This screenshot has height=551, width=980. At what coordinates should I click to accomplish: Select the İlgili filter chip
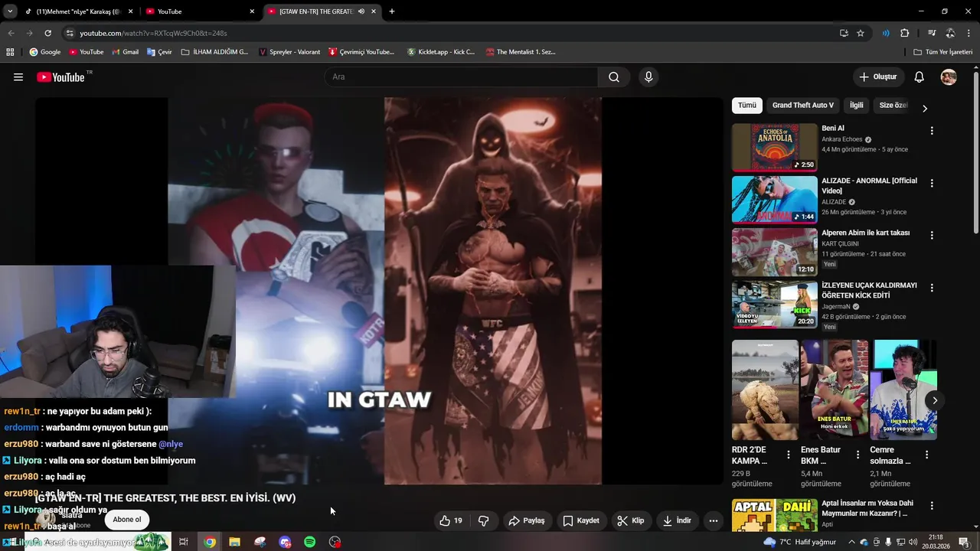[x=856, y=106]
